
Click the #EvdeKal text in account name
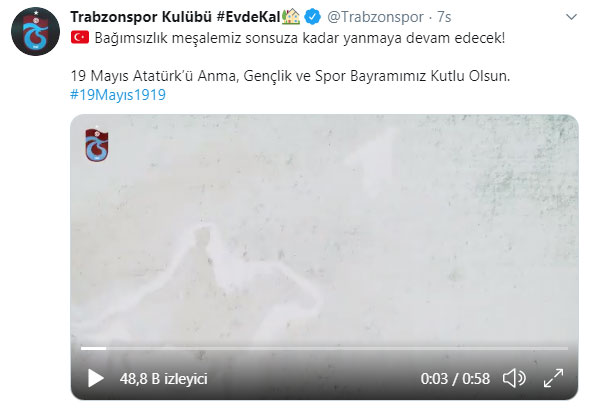click(x=248, y=17)
